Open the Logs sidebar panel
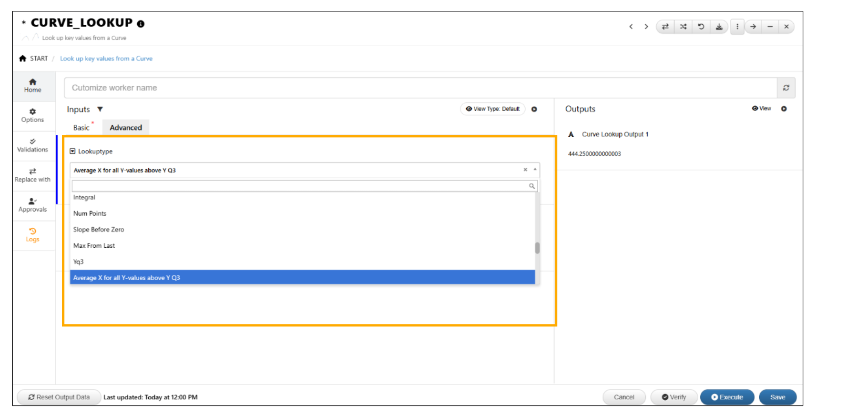Viewport: 868px width, 414px height. (32, 235)
